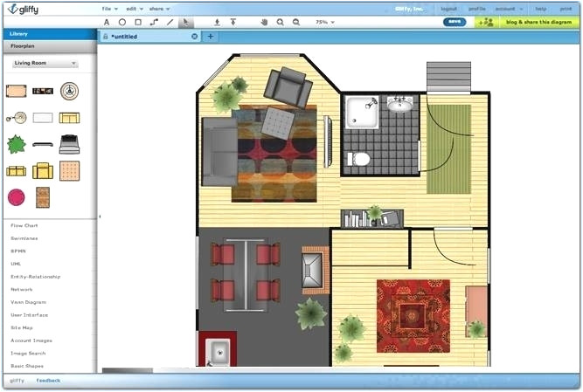Pick the green plant from library

click(17, 144)
